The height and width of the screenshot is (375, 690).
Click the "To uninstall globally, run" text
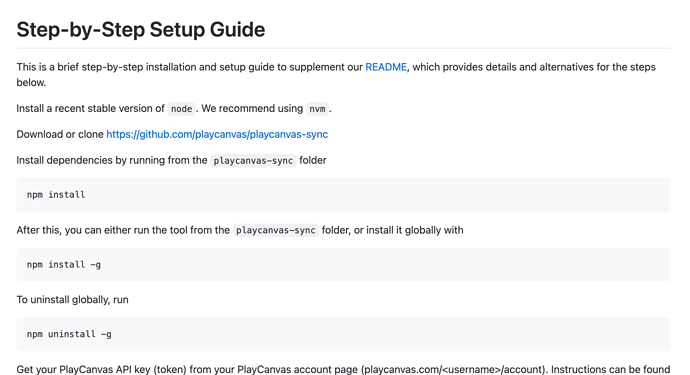[73, 300]
